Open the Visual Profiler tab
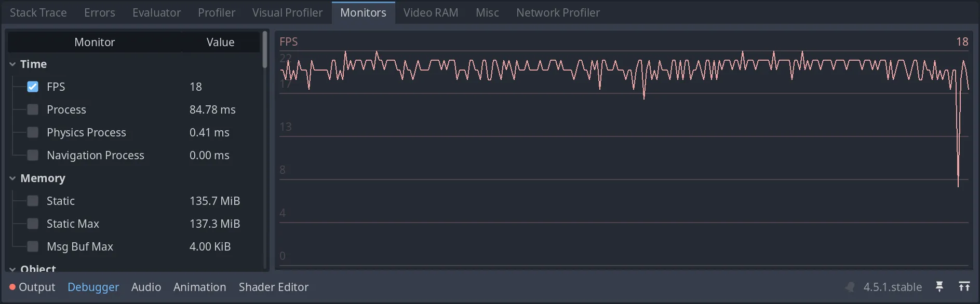 pyautogui.click(x=287, y=12)
